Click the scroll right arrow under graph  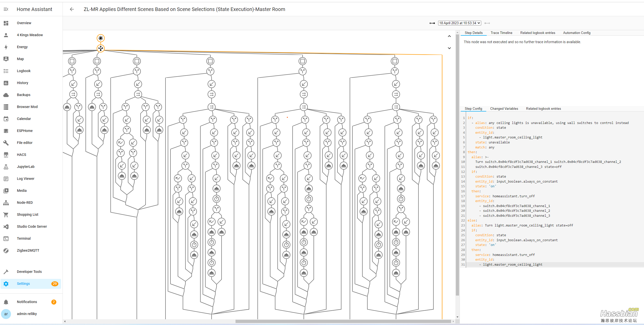click(453, 321)
